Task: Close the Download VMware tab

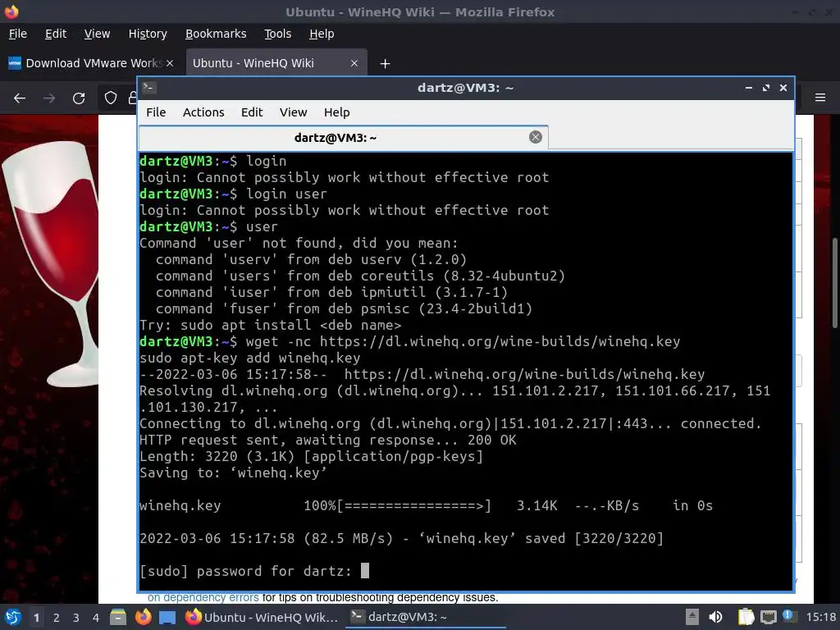Action: [x=170, y=63]
